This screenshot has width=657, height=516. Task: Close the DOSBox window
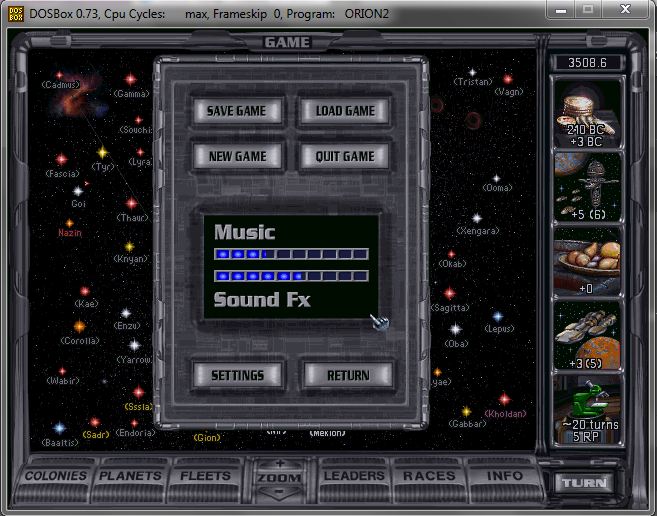click(625, 9)
